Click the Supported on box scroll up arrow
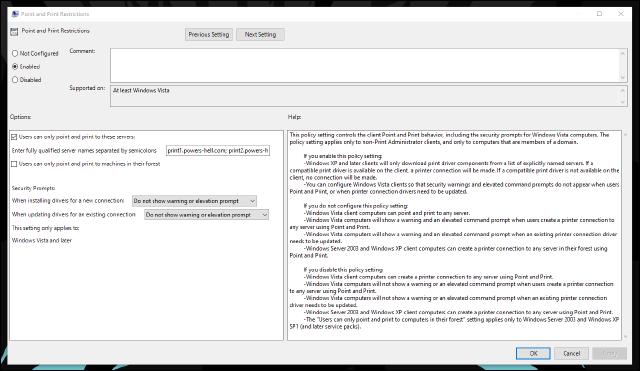 [623, 90]
